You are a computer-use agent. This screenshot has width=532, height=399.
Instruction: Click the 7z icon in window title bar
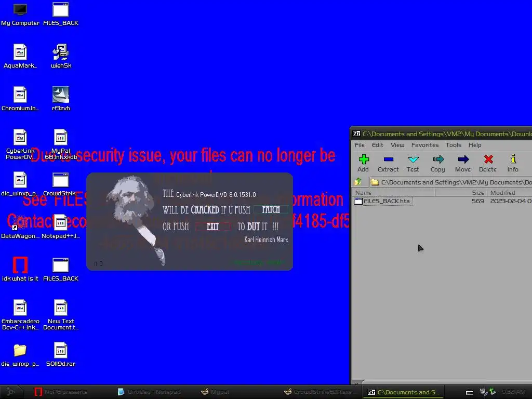[x=356, y=134]
